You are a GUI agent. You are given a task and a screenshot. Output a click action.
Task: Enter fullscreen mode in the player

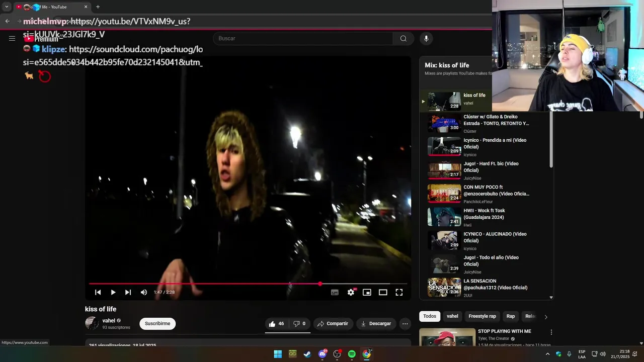399,292
